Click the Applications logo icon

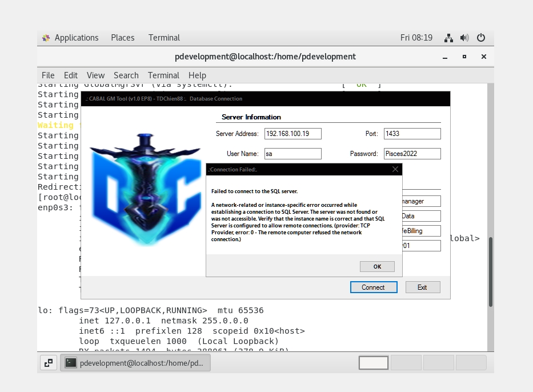(x=46, y=38)
